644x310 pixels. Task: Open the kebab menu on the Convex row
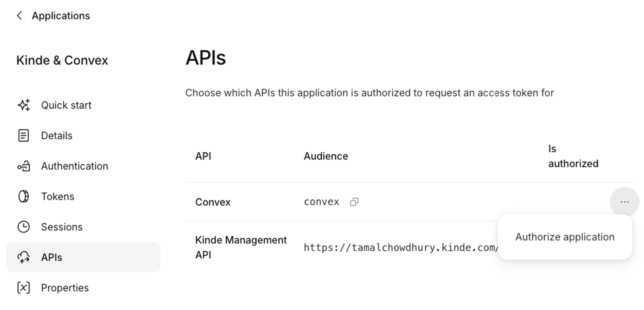tap(625, 201)
